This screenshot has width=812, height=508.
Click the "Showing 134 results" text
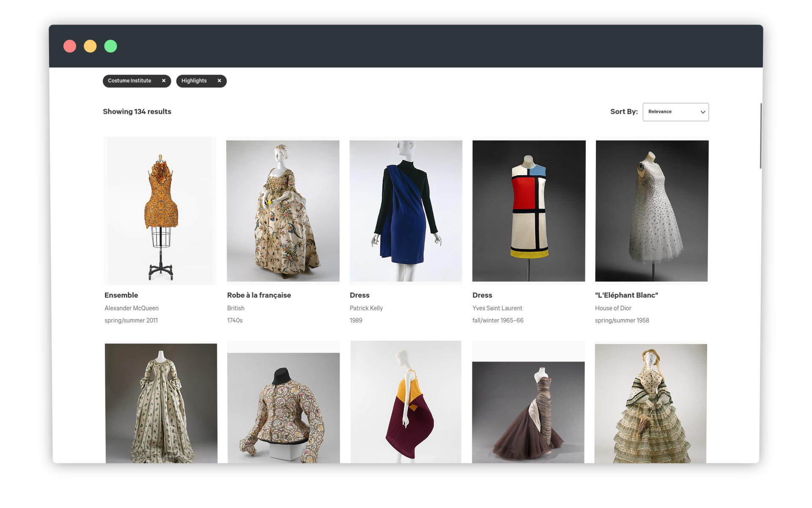(x=137, y=112)
